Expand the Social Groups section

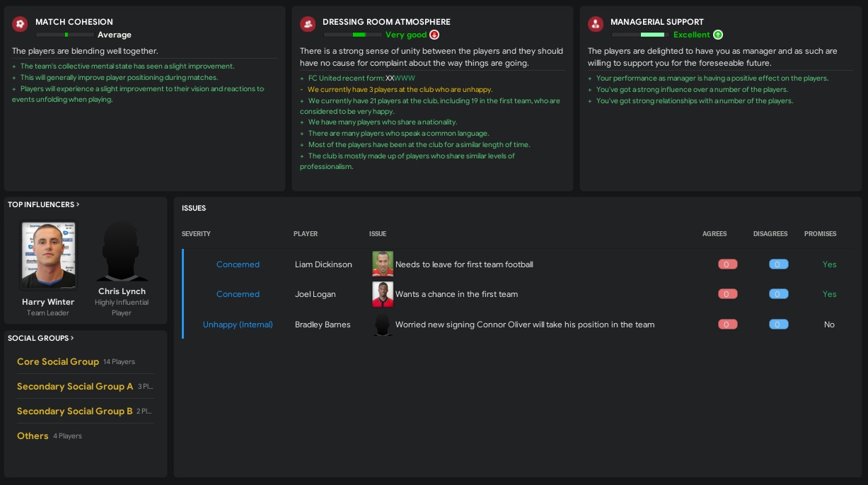(41, 338)
